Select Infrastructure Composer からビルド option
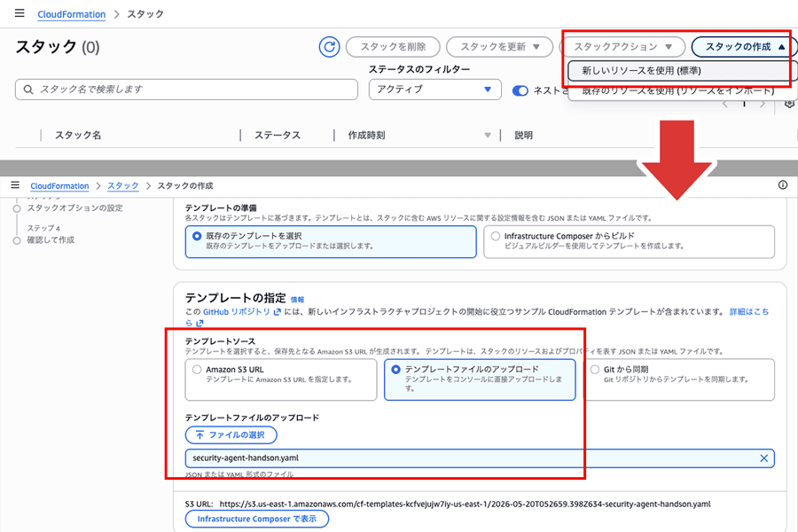The image size is (798, 532). pos(629,241)
